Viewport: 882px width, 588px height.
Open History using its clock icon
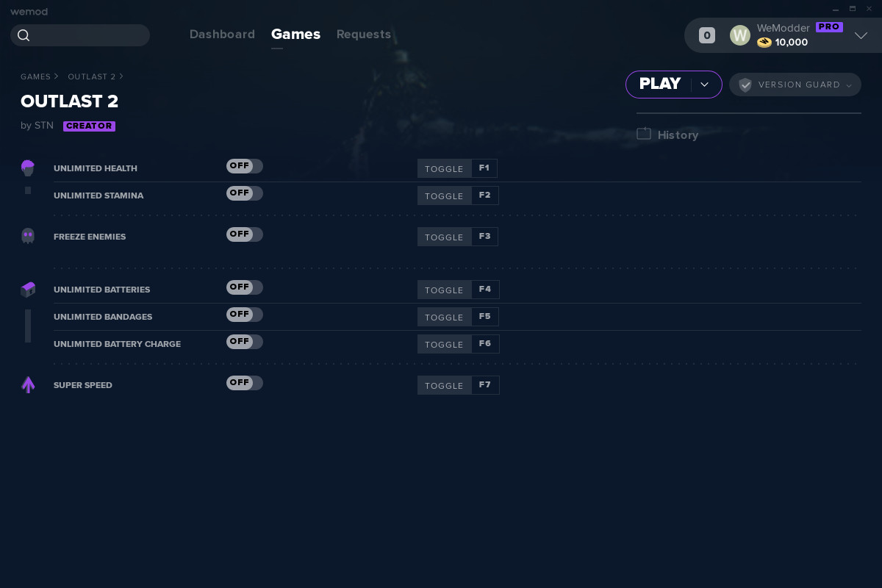coord(644,134)
